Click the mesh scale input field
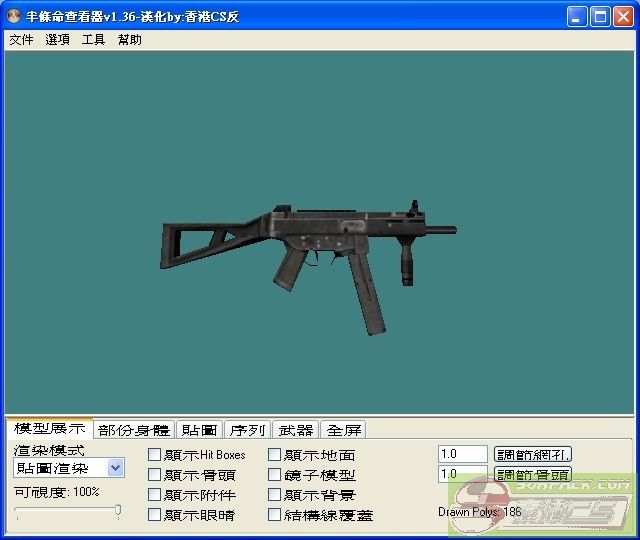The height and width of the screenshot is (540, 640). (462, 454)
